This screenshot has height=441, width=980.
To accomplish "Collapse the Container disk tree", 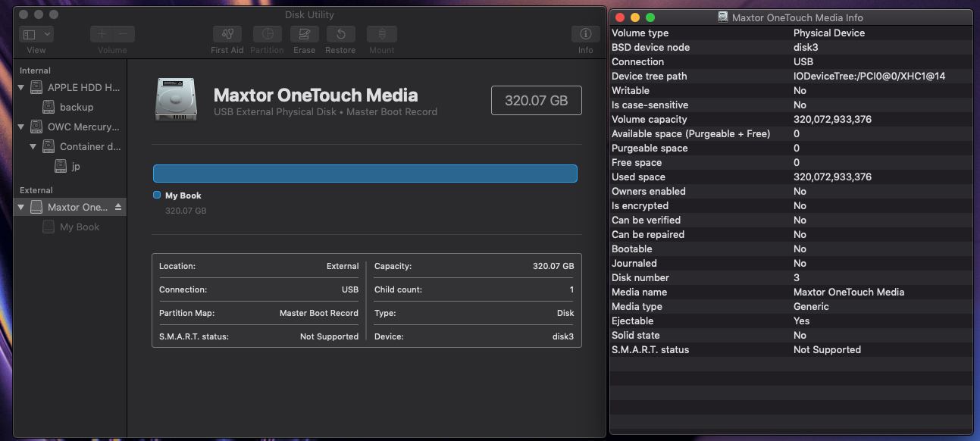I will 33,146.
